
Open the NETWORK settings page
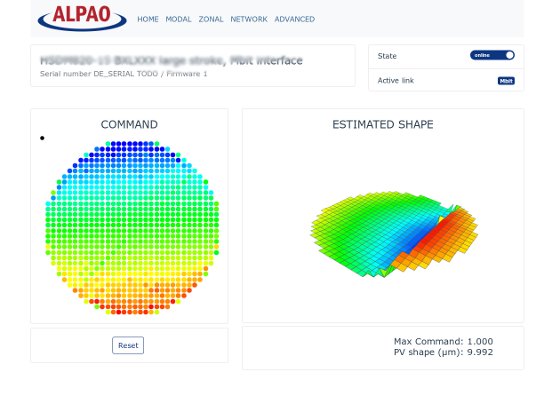(x=249, y=19)
